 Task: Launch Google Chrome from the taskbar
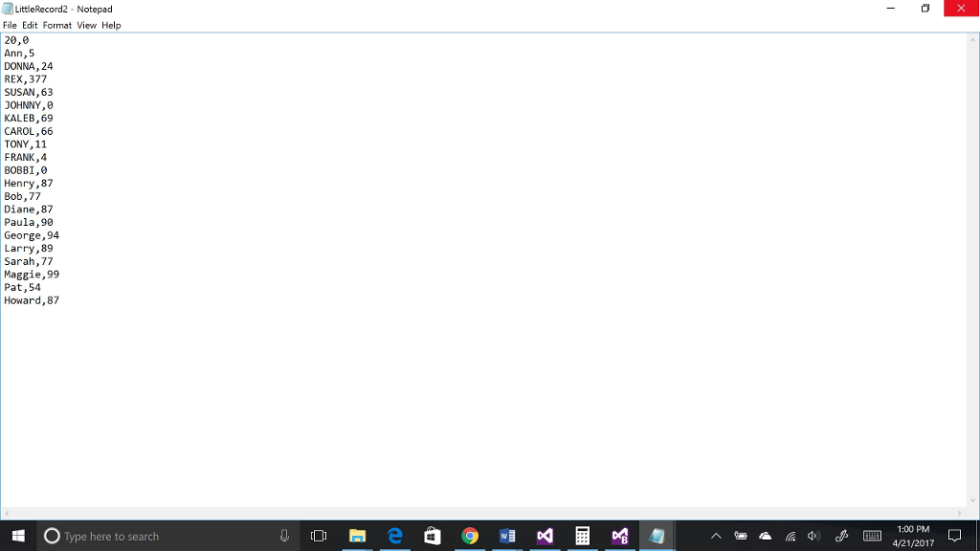click(x=469, y=536)
